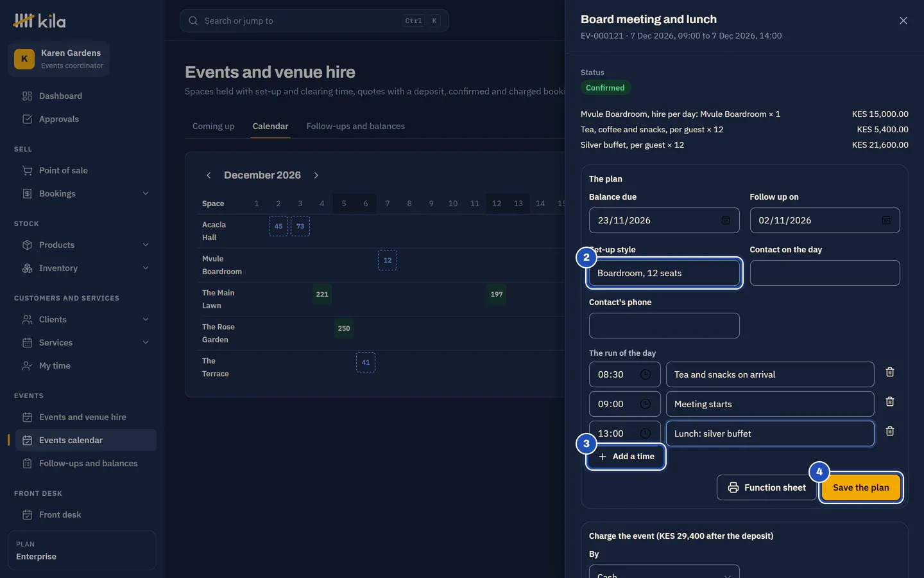Expand the Clients menu
The height and width of the screenshot is (578, 924).
(85, 320)
